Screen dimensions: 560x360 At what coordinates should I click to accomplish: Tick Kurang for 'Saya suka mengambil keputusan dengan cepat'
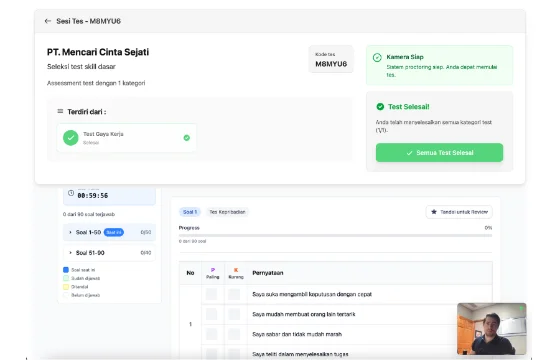pos(234,294)
